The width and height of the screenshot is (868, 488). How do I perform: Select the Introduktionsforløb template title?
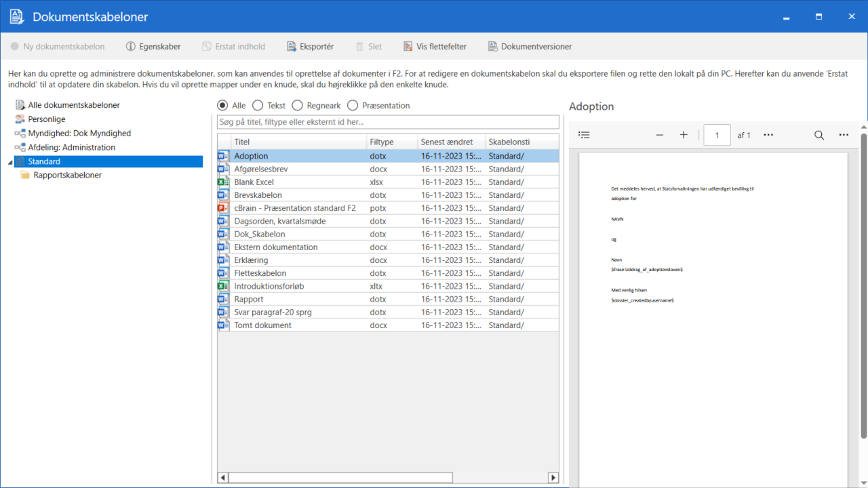click(x=269, y=286)
